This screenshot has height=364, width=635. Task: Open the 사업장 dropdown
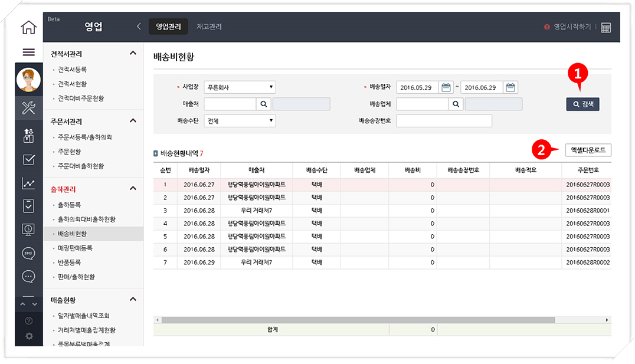tap(240, 87)
